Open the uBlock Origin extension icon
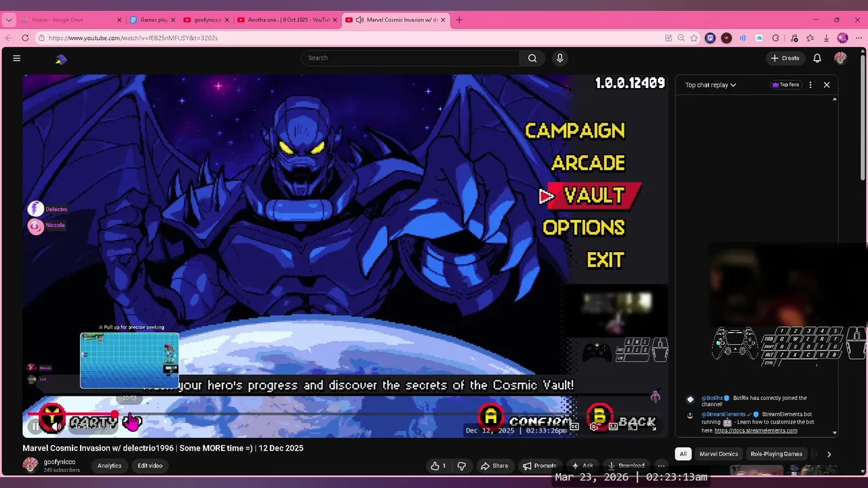Image resolution: width=868 pixels, height=488 pixels. (x=726, y=38)
